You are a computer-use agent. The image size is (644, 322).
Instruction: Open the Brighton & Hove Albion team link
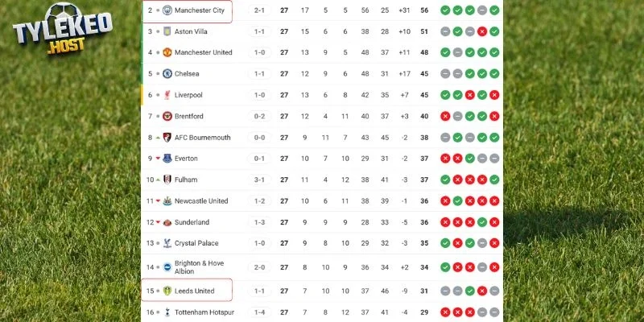pyautogui.click(x=197, y=267)
